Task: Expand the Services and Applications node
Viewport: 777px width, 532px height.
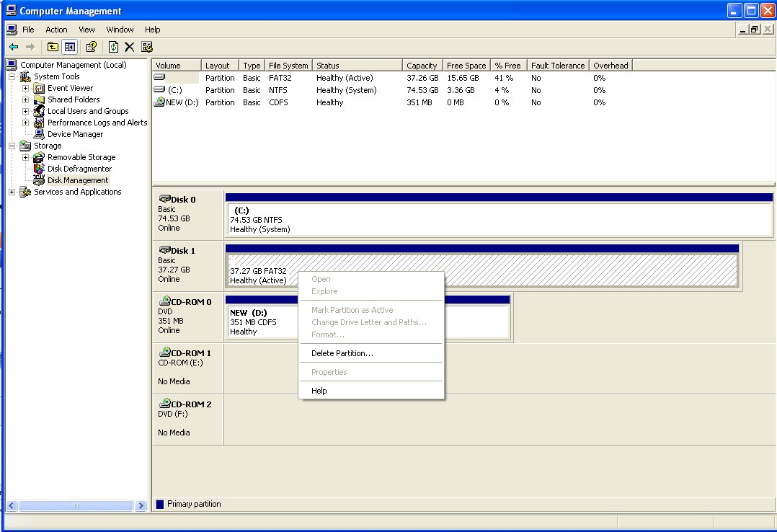Action: click(12, 192)
